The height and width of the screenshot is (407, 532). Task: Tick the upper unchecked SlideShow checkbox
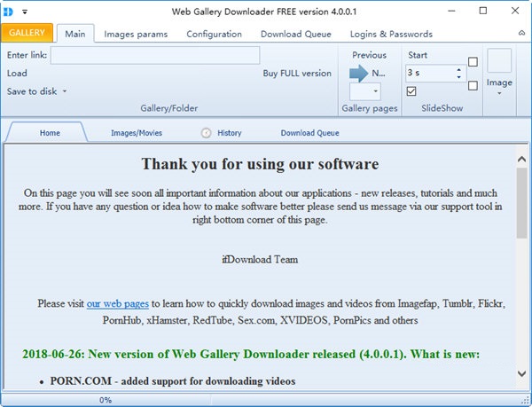click(x=473, y=62)
